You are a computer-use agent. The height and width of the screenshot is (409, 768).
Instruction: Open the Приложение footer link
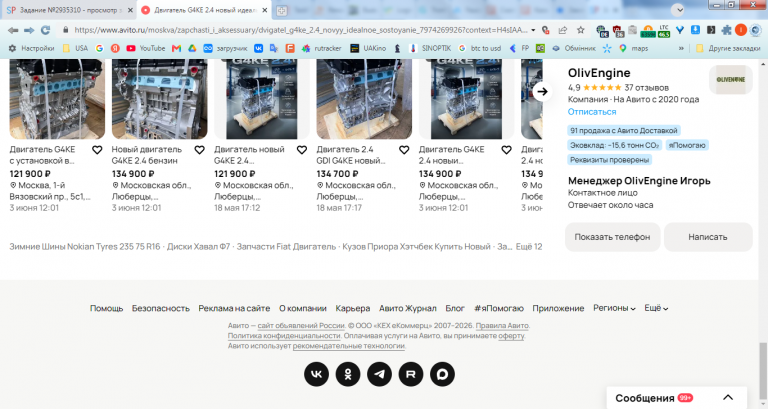click(x=558, y=308)
